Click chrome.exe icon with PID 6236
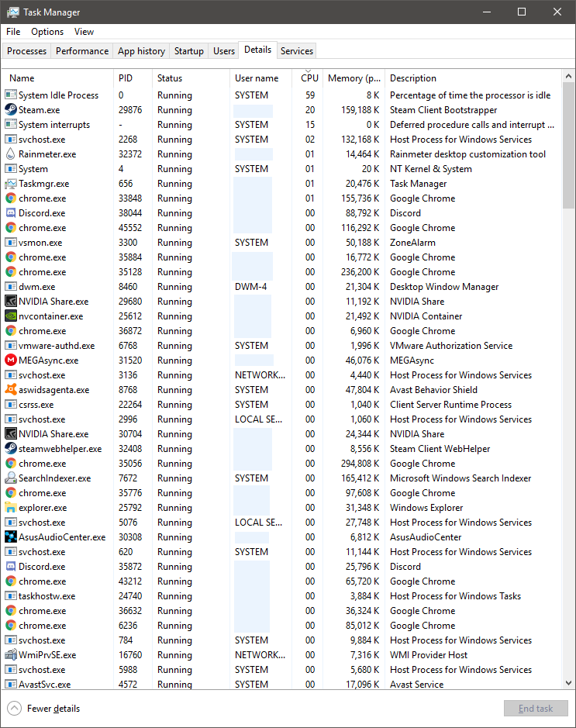Image resolution: width=576 pixels, height=728 pixels. [11, 626]
